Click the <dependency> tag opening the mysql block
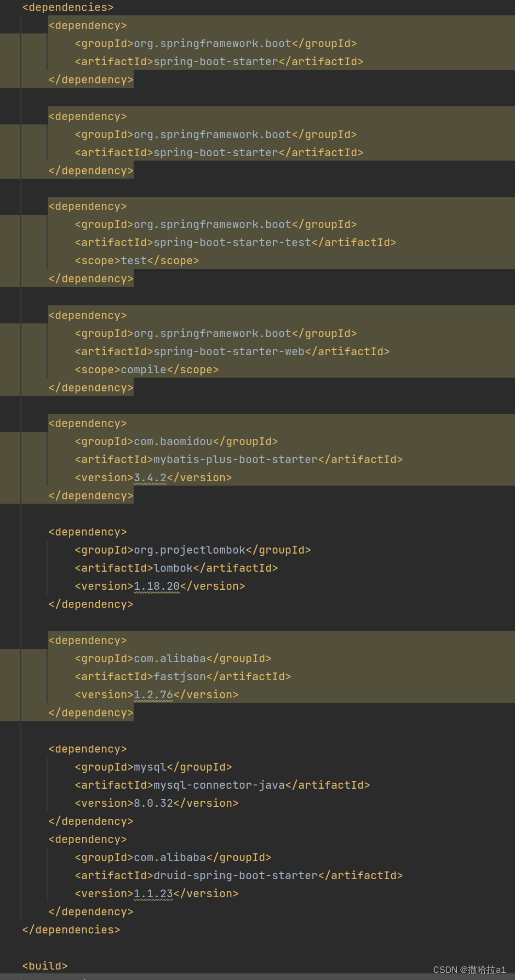 (x=88, y=749)
